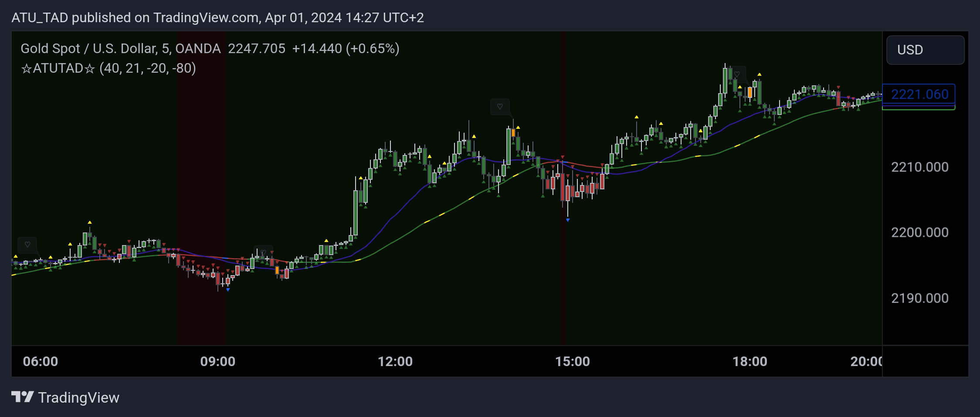The width and height of the screenshot is (980, 417).
Task: Click the tall green breakout candle near 11:20
Action: pyautogui.click(x=356, y=212)
